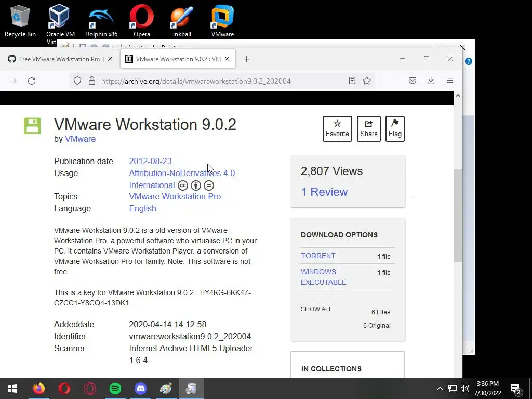Launch Oracle VM VirtualBox desktop shortcut
Image resolution: width=532 pixels, height=399 pixels.
pyautogui.click(x=60, y=24)
